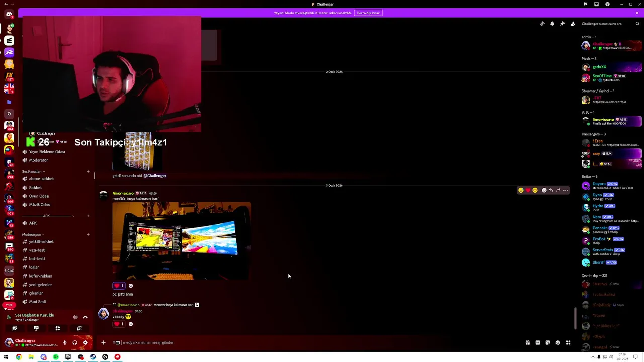Image resolution: width=644 pixels, height=362 pixels.
Task: Open the monitor setup image attachment
Action: tap(181, 241)
